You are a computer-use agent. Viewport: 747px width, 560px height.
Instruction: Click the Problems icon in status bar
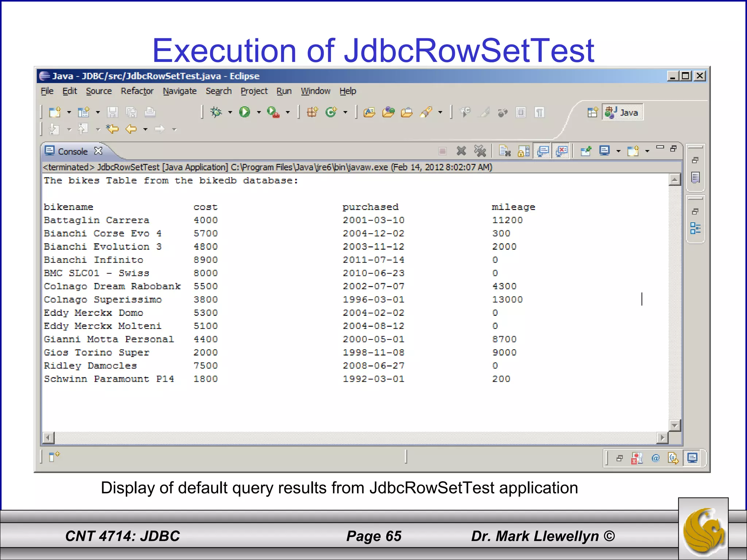[x=637, y=458]
